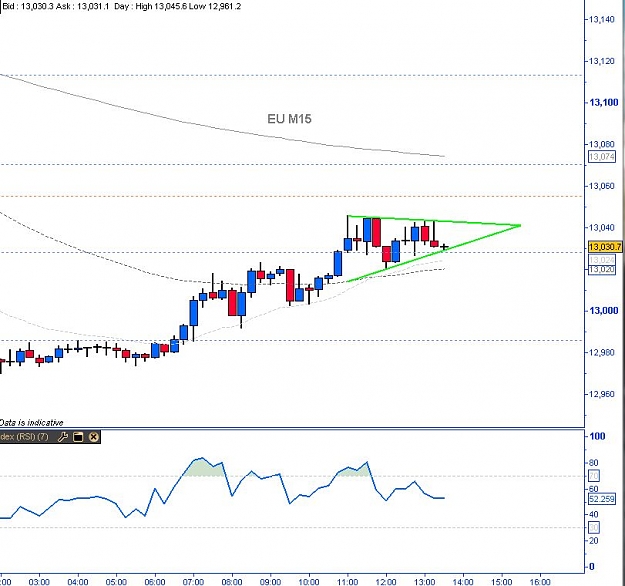Select the current price tag 13,030.7
Viewport: 625px width, 586px height.
605,247
